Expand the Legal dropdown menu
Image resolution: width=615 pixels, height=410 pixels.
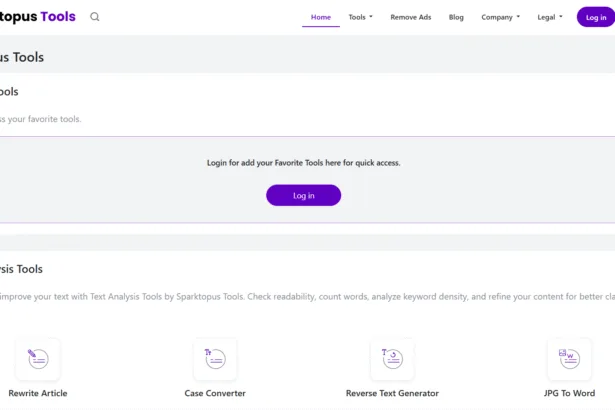550,17
